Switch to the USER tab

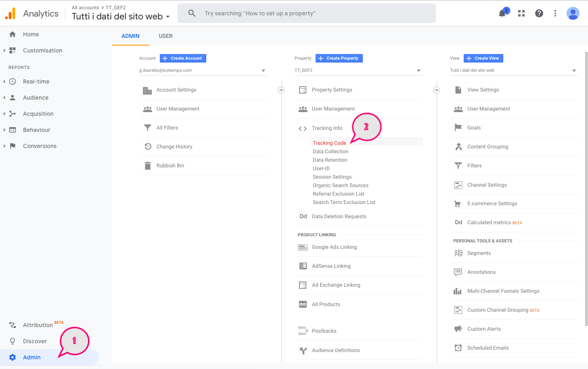tap(165, 36)
